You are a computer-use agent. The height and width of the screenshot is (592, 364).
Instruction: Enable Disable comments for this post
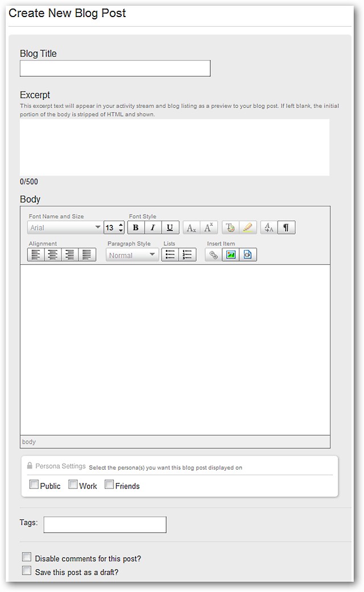(x=27, y=557)
